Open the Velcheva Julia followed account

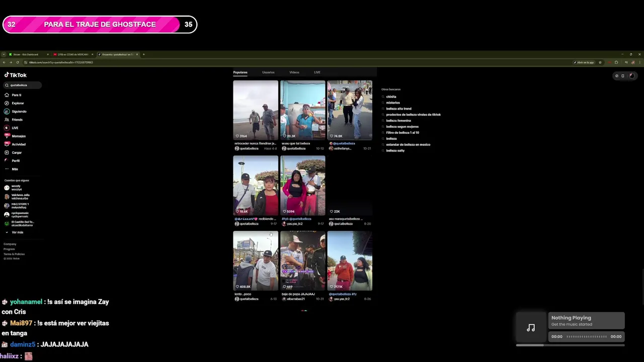(17, 197)
